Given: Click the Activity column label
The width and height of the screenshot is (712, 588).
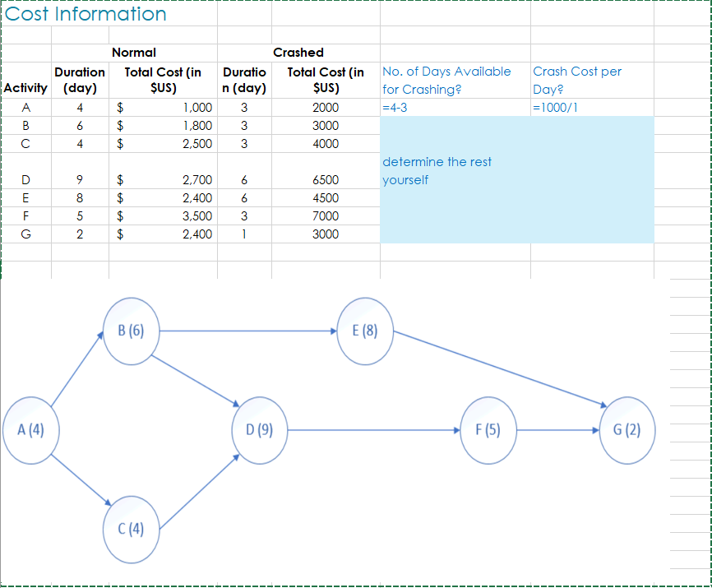Looking at the screenshot, I should pyautogui.click(x=25, y=89).
